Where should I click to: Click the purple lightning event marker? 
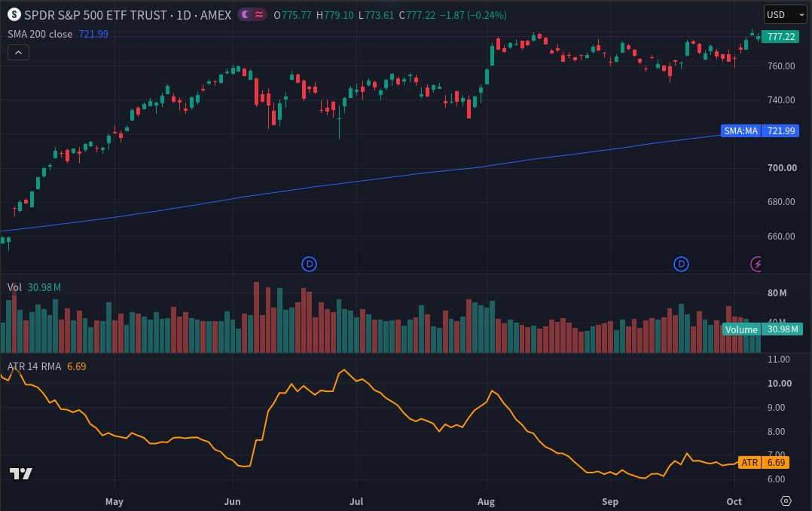point(756,265)
